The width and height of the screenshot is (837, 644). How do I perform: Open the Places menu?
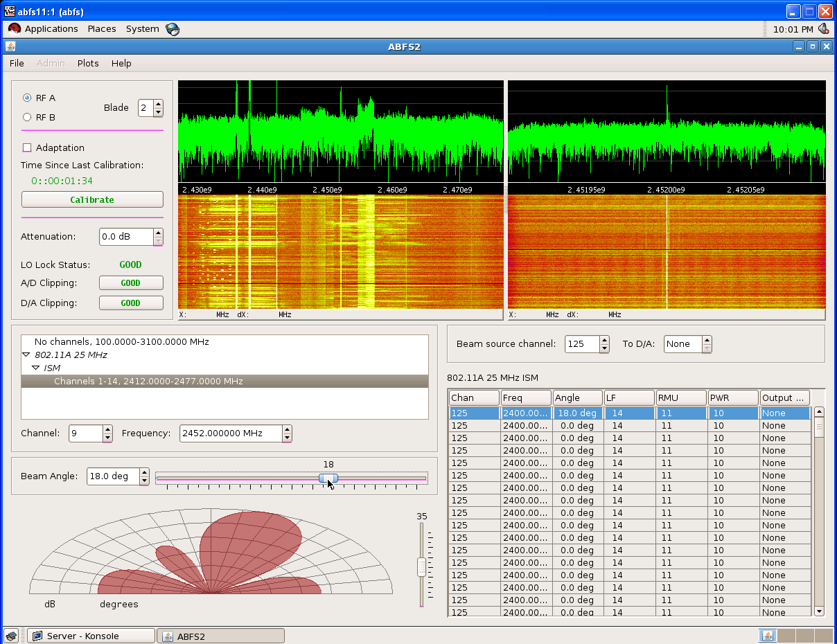click(x=102, y=29)
